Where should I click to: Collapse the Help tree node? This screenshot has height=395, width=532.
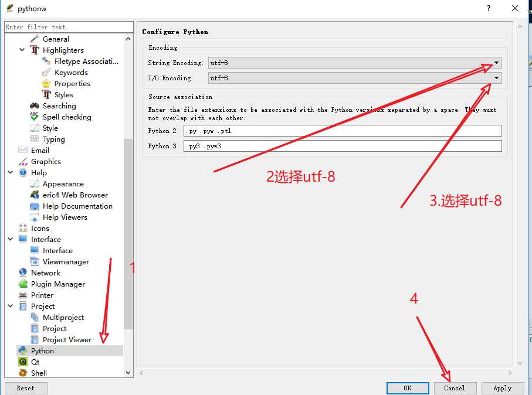(x=10, y=172)
